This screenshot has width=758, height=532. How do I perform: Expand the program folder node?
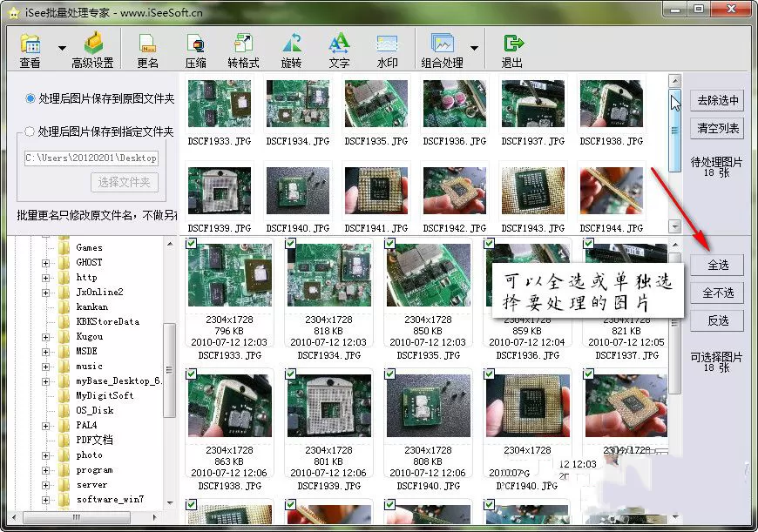click(x=45, y=471)
